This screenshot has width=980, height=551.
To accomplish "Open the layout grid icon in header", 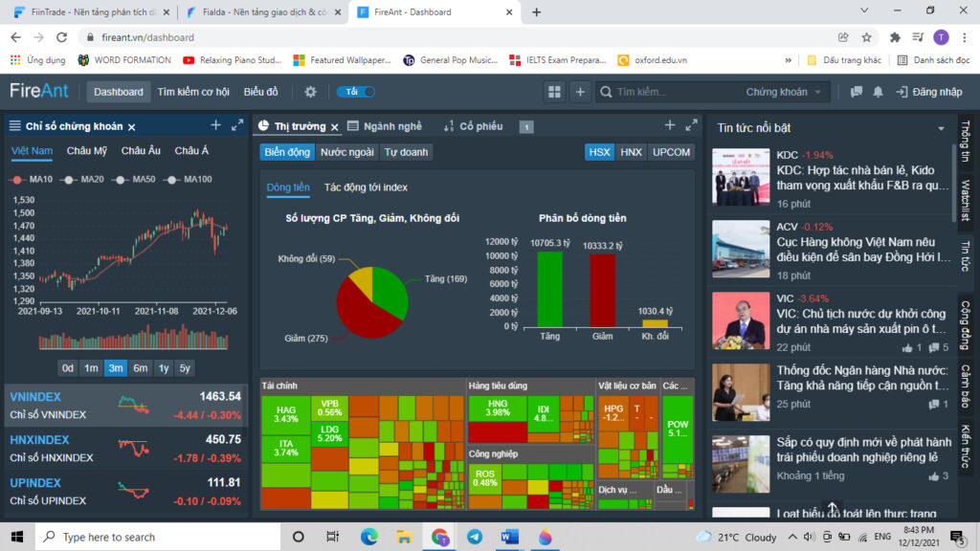I will (x=554, y=92).
